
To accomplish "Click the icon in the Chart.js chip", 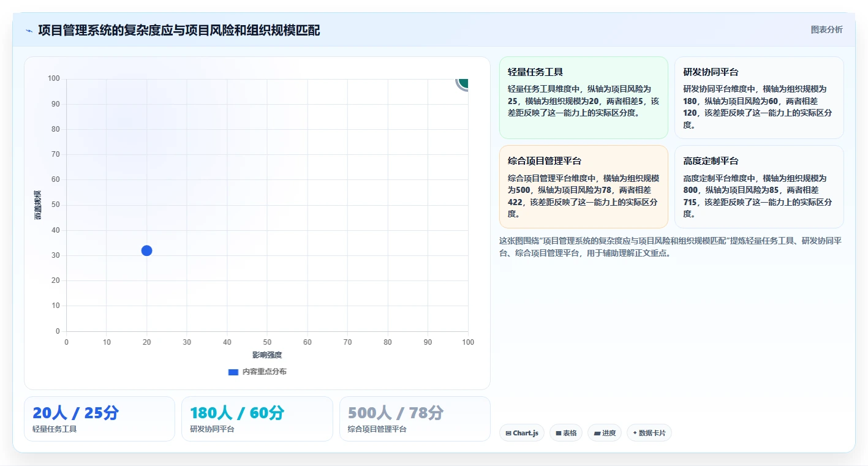I will click(x=508, y=433).
